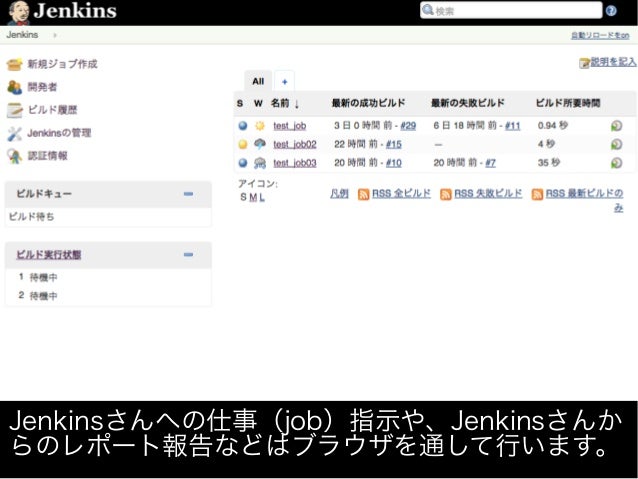This screenshot has height=479, width=638.
Task: Click the search magnifier icon
Action: (427, 10)
